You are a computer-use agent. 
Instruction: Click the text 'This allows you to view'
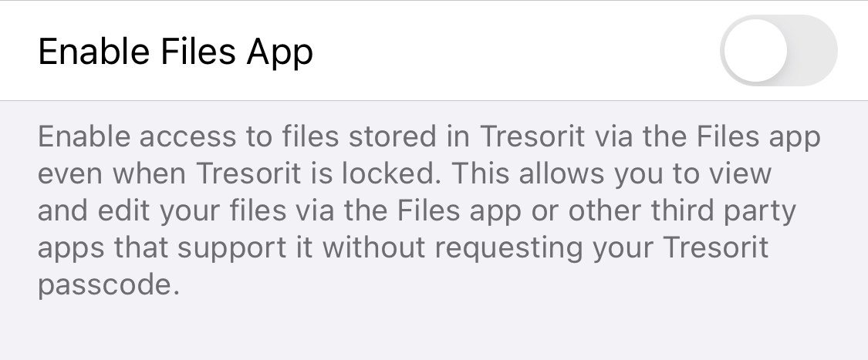tap(613, 175)
